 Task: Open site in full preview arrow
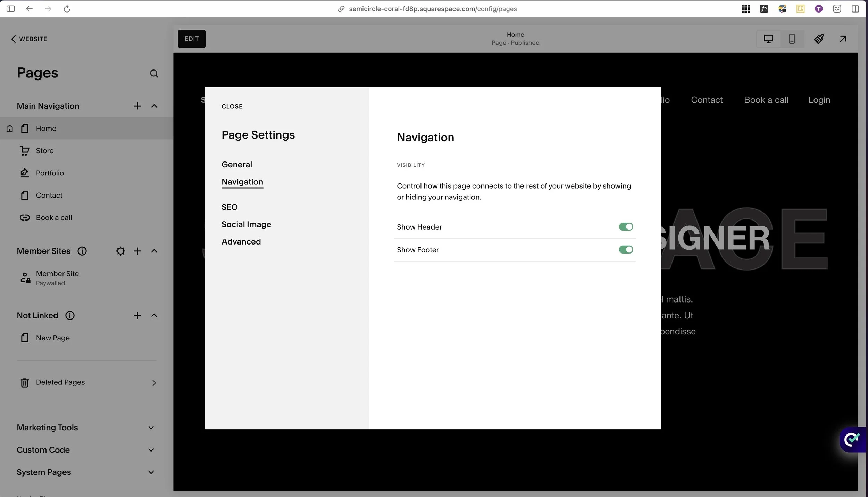pyautogui.click(x=843, y=39)
